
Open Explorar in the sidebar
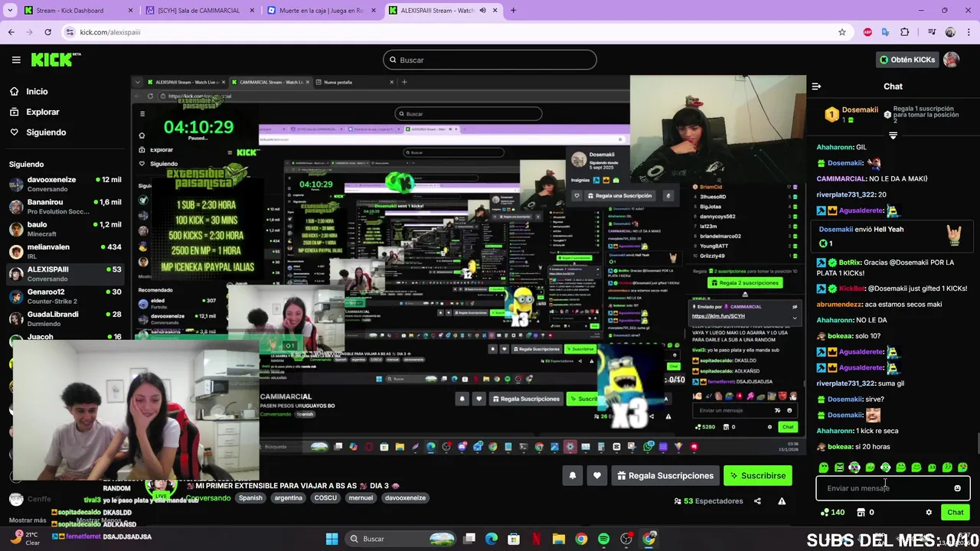(34, 112)
